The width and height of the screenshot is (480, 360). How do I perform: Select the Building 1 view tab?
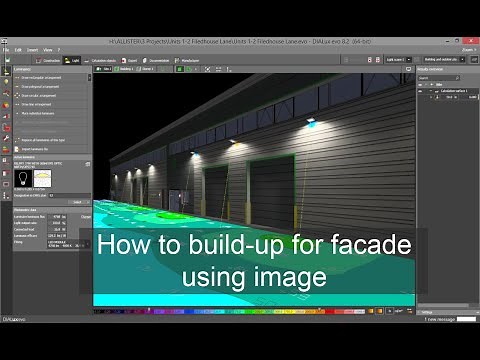(124, 69)
